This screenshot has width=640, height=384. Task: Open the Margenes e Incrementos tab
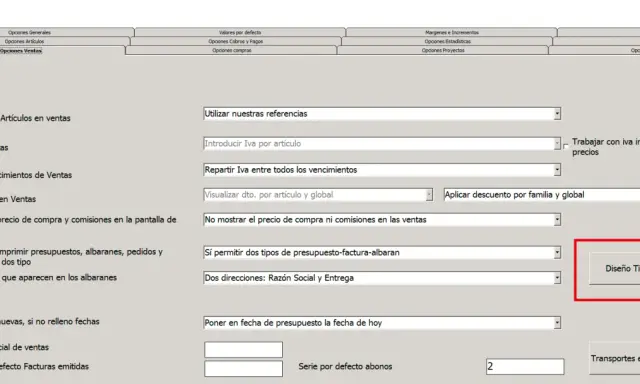451,32
